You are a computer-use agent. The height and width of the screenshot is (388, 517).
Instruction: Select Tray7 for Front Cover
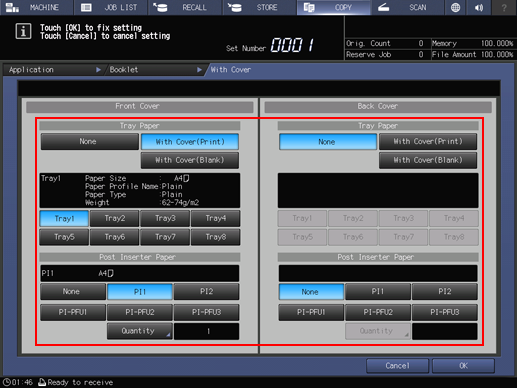tap(165, 237)
